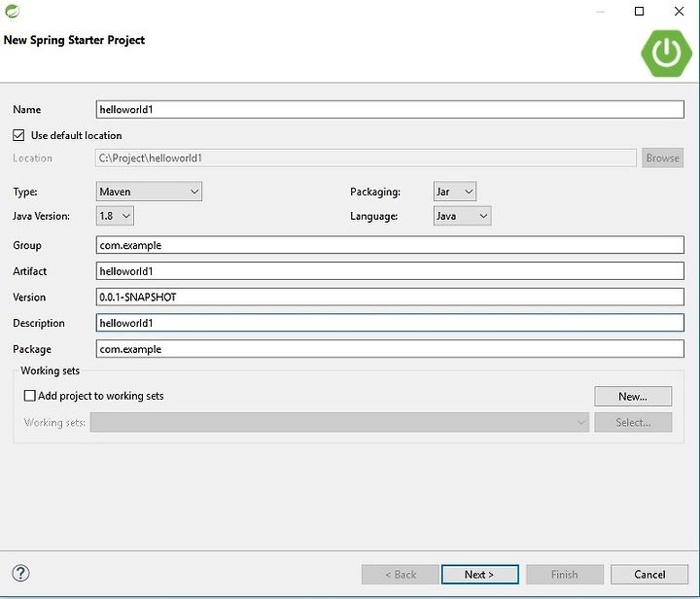This screenshot has width=700, height=599.
Task: Click the greyed-out < Back button
Action: click(401, 575)
